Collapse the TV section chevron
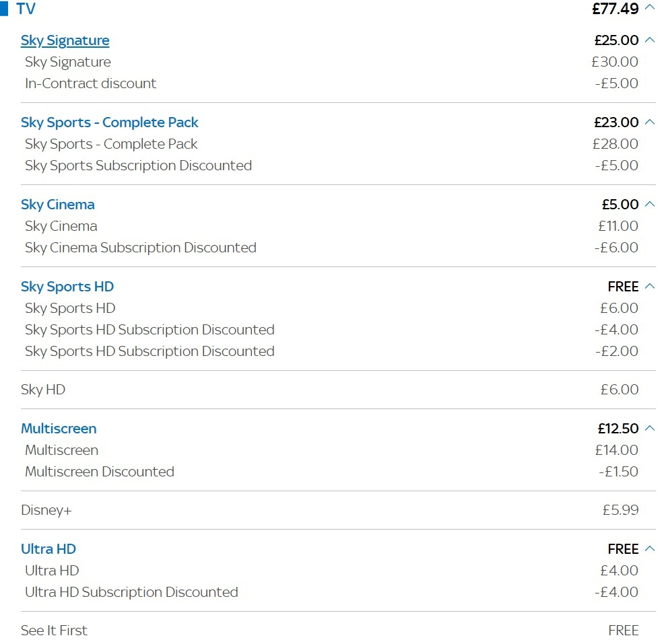Viewport: 662px width, 644px height. tap(650, 7)
